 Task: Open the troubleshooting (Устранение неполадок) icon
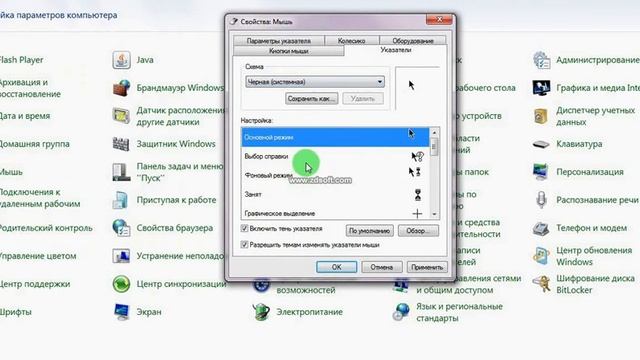[121, 256]
